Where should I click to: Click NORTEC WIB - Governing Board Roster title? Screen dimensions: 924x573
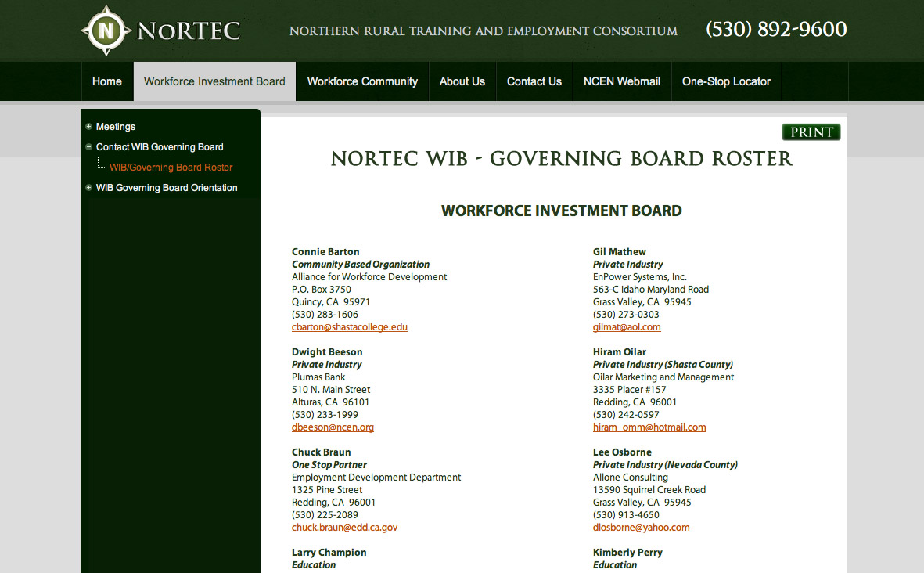pos(562,159)
